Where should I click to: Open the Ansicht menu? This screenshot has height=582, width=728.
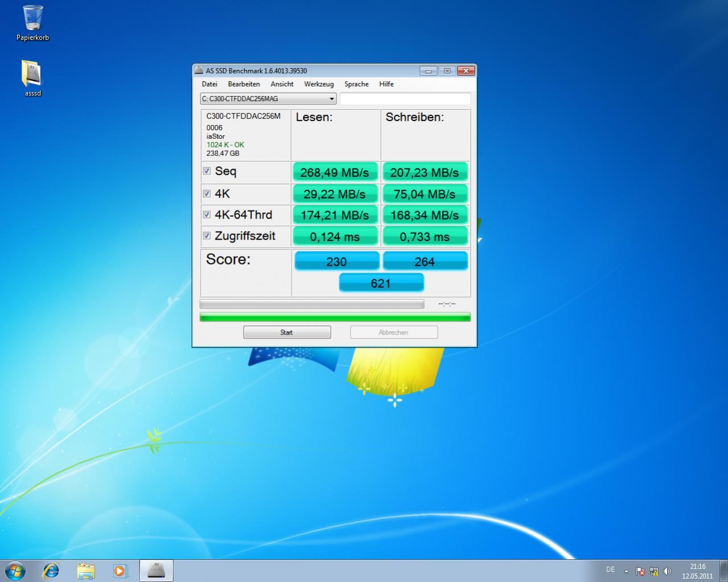(282, 84)
